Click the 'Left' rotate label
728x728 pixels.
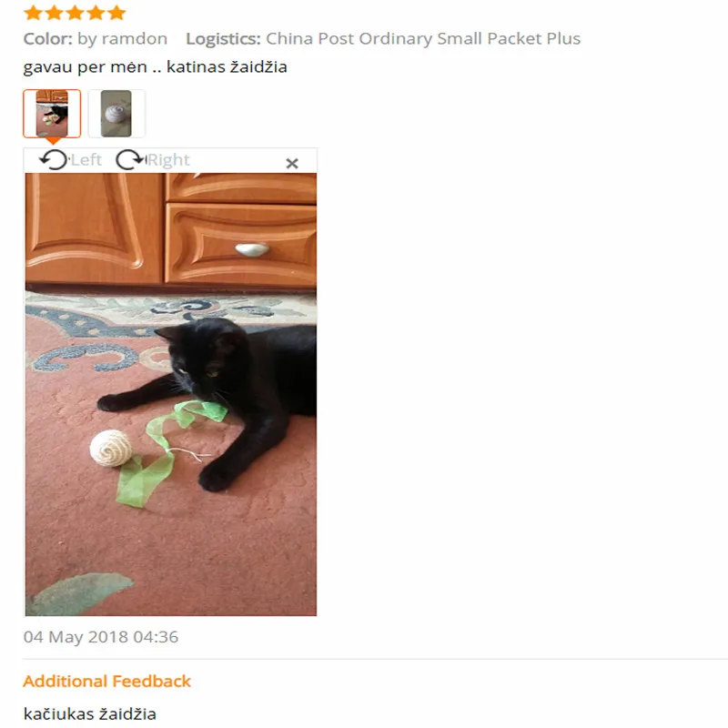86,160
